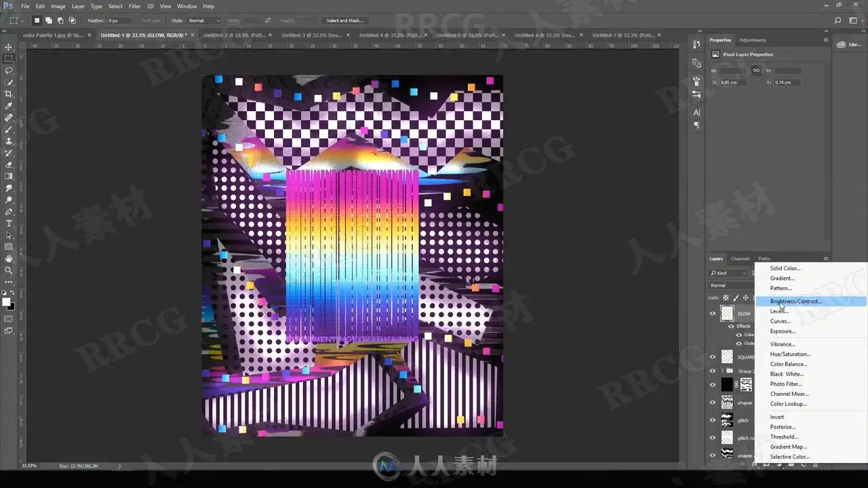The height and width of the screenshot is (488, 868).
Task: Select the Rectangular Marquee tool
Action: coord(9,59)
